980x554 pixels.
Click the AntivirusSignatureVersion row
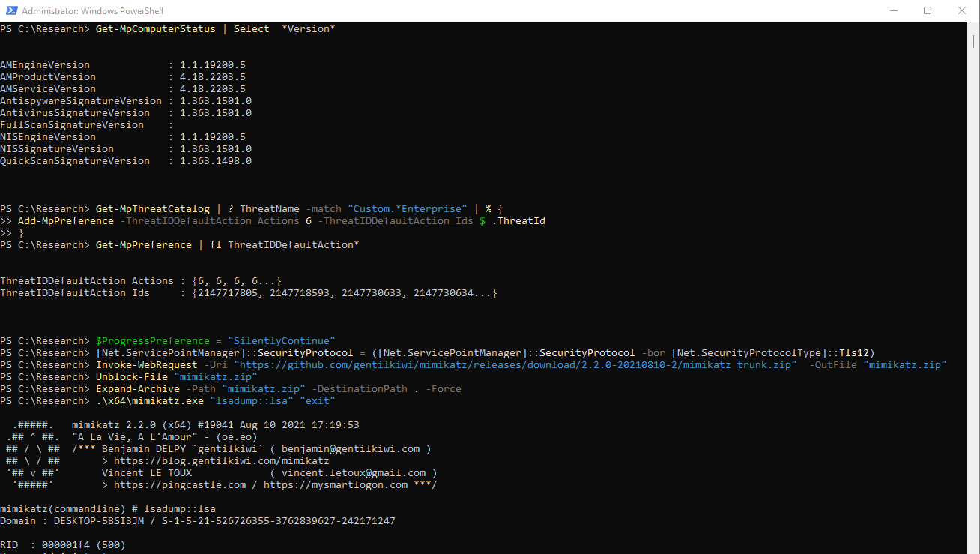126,113
